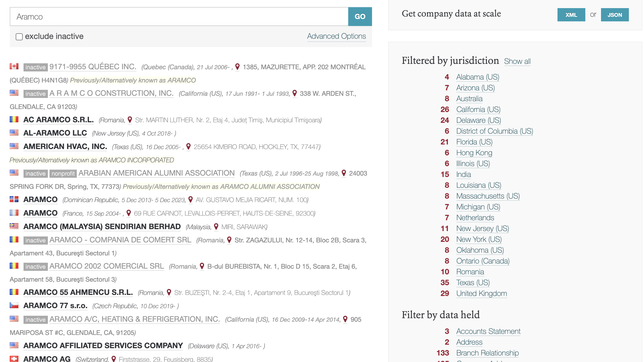Click map pin for Dominican Republic ARAMCO entry
The height and width of the screenshot is (362, 644).
pyautogui.click(x=190, y=199)
